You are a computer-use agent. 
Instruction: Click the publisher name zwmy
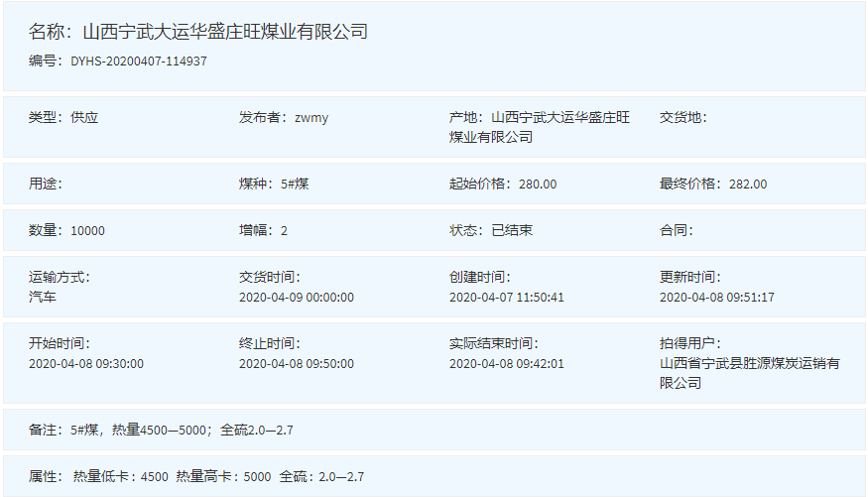tap(311, 118)
